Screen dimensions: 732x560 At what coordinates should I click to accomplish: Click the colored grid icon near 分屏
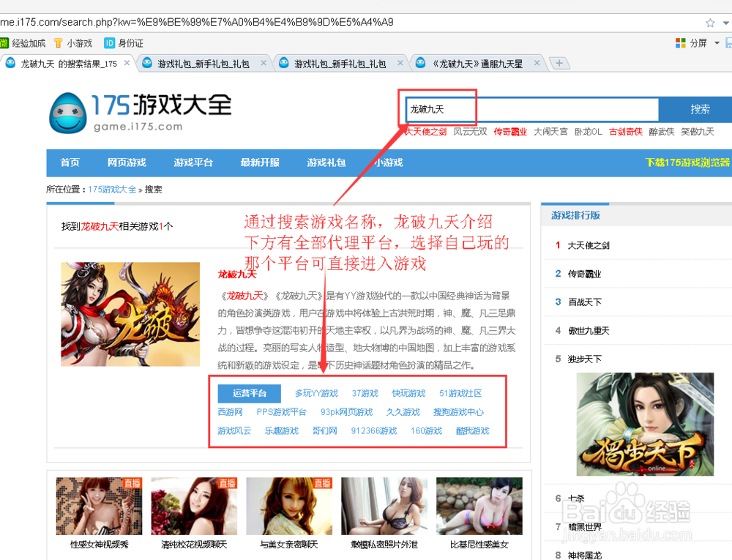point(679,42)
